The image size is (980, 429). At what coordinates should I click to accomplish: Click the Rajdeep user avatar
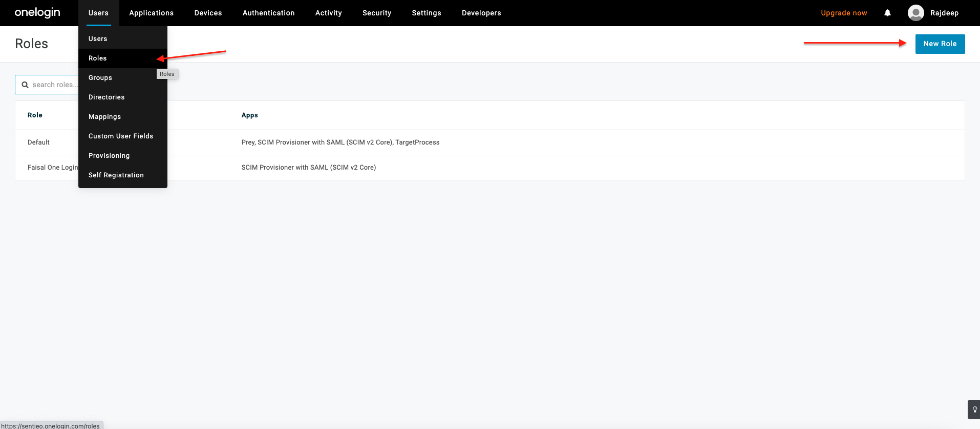[915, 13]
